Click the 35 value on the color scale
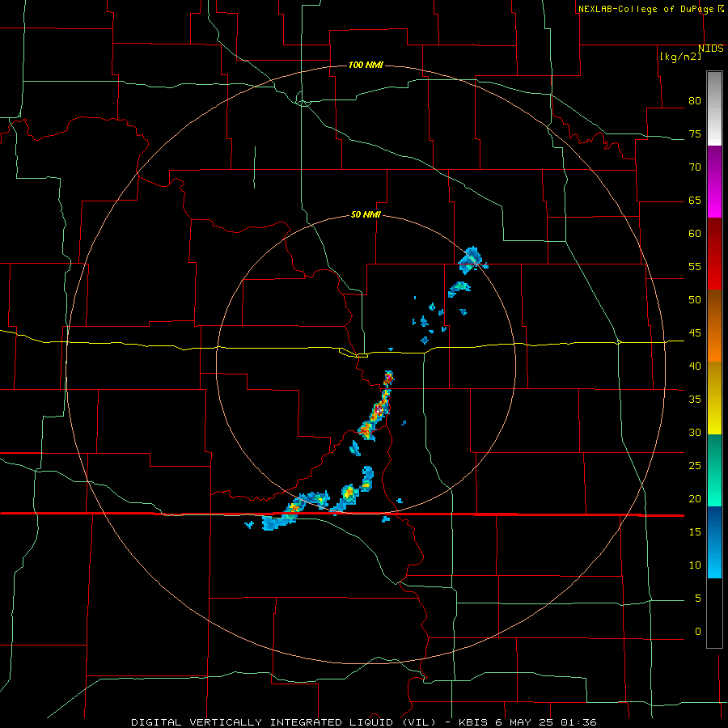Viewport: 728px width, 728px height. tap(695, 400)
